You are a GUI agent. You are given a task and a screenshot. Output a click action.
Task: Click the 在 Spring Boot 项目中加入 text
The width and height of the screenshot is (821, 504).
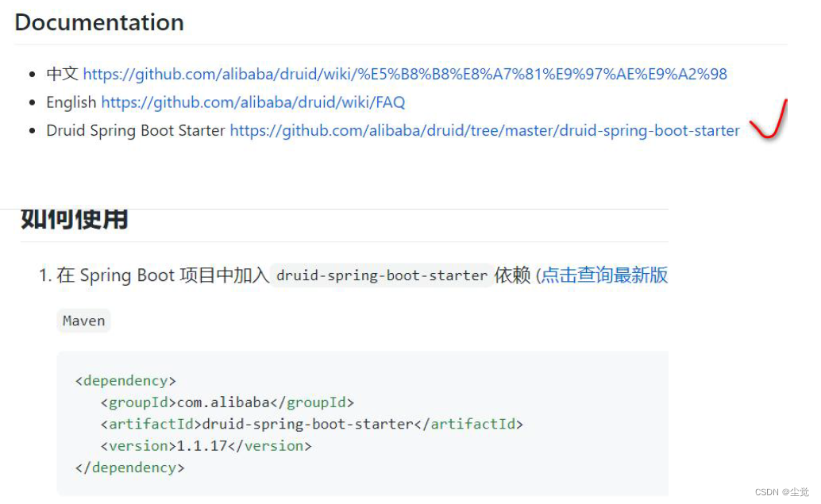tap(163, 275)
